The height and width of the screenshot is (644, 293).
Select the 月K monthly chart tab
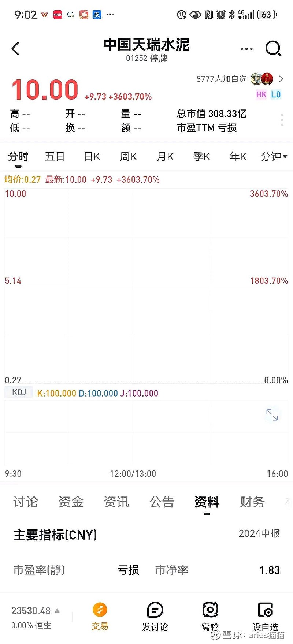[165, 157]
